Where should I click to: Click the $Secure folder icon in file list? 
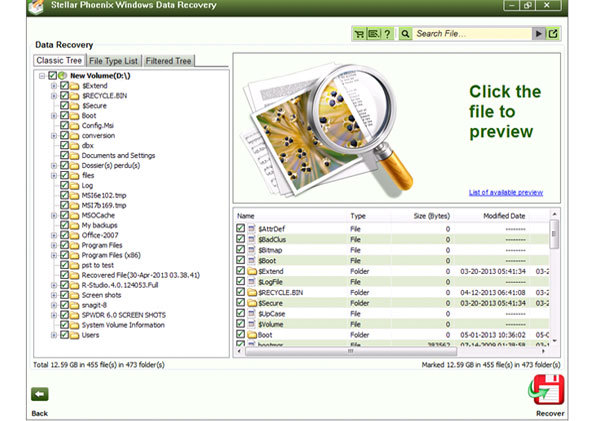(252, 303)
